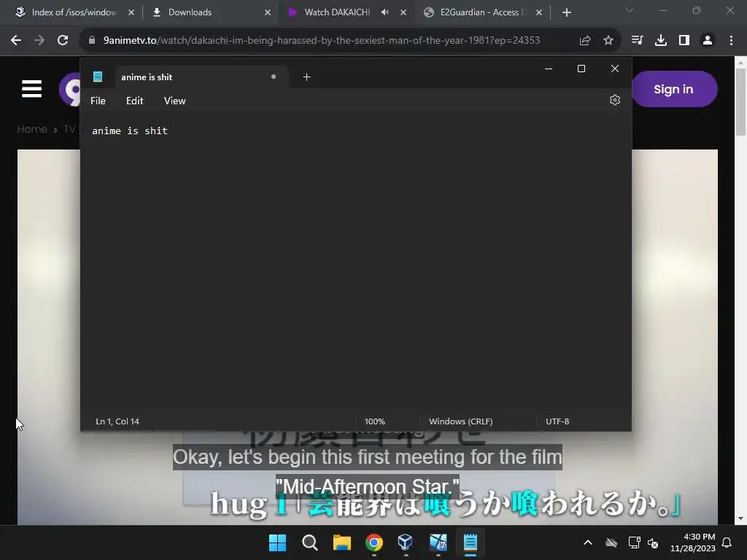Viewport: 747px width, 560px height.
Task: Open the taskbar app left of Notepad
Action: pos(438,542)
